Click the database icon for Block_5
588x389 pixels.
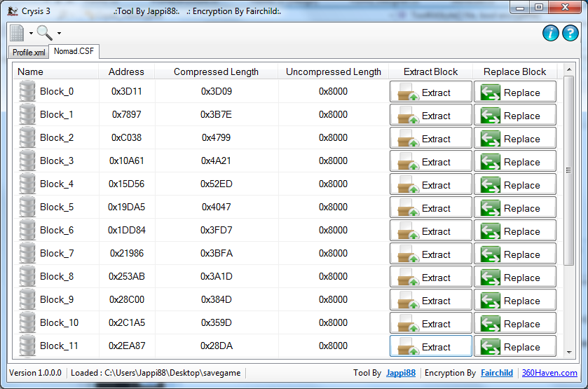pyautogui.click(x=27, y=207)
